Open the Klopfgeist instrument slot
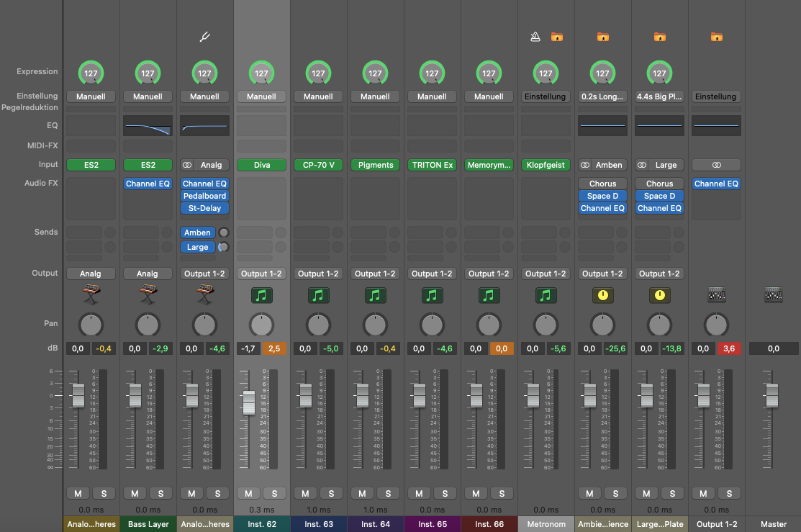Screen dimensions: 801x532 point(546,165)
